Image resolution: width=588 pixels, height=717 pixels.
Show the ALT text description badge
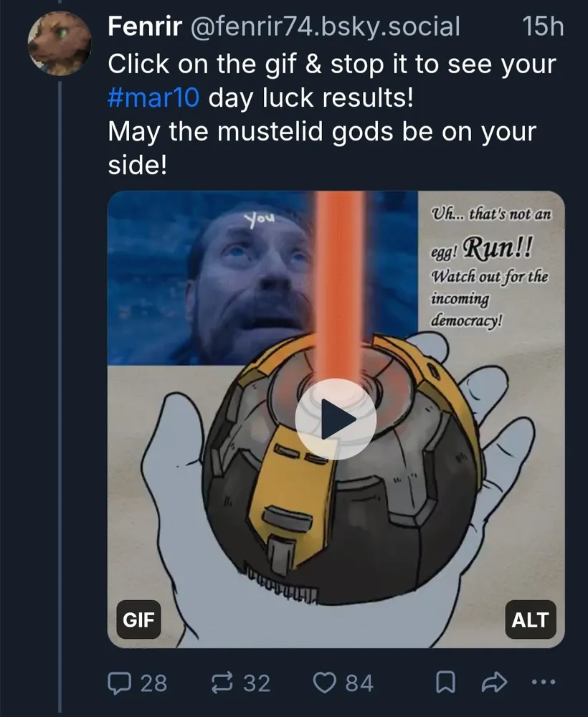tap(531, 619)
